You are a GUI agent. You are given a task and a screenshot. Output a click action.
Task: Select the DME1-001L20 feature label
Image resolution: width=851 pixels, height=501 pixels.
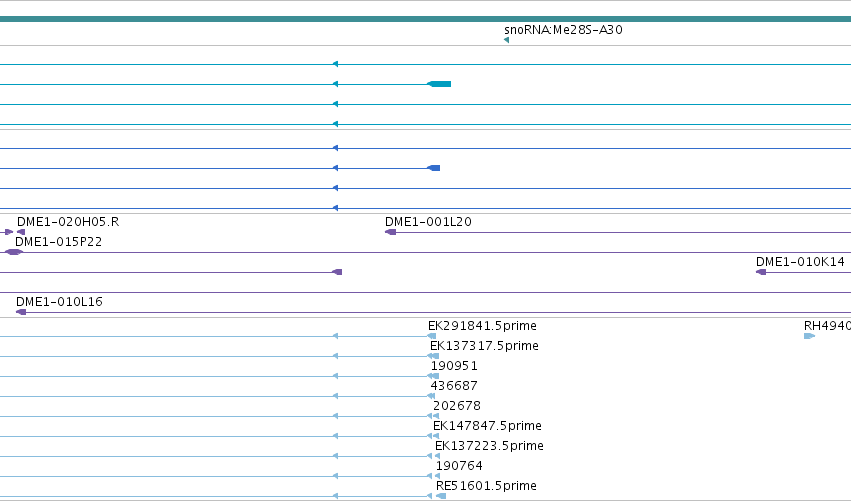point(428,221)
